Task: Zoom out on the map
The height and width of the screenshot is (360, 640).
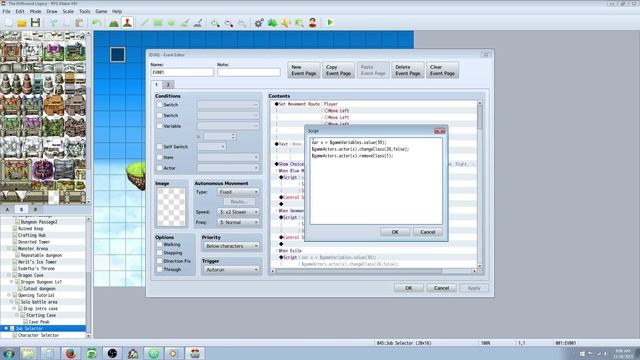Action: tap(229, 23)
